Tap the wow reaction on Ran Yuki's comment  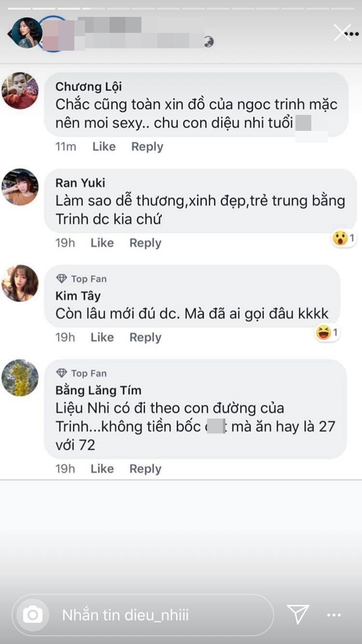pos(341,238)
